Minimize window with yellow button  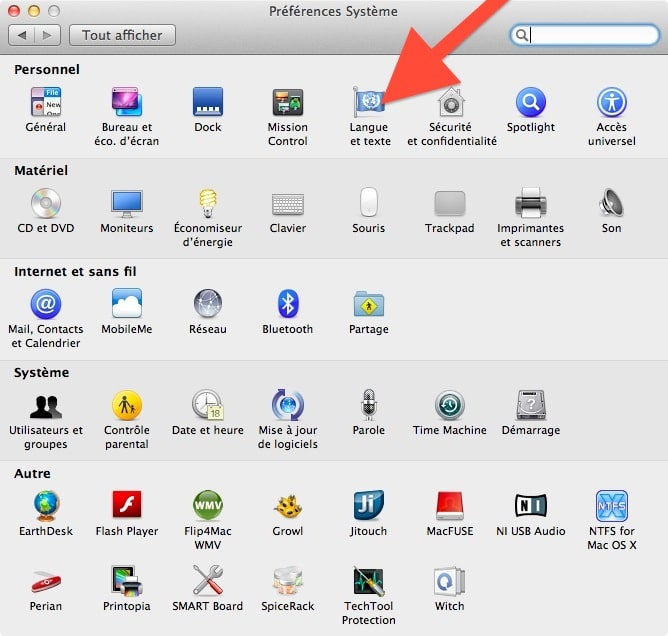coord(34,11)
